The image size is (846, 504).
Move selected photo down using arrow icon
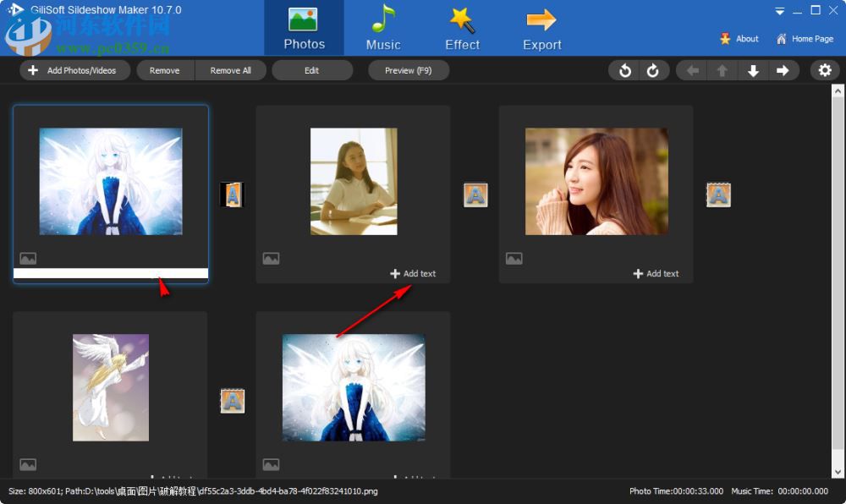[752, 70]
